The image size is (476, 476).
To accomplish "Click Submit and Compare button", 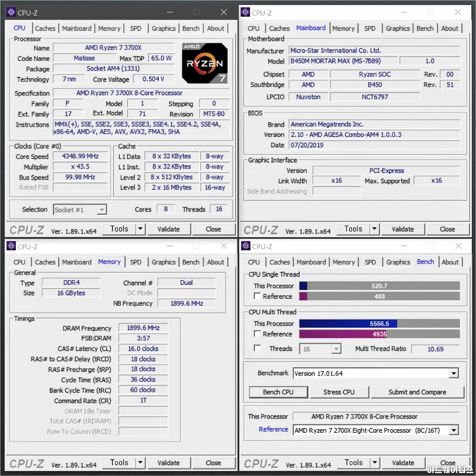I will (417, 392).
